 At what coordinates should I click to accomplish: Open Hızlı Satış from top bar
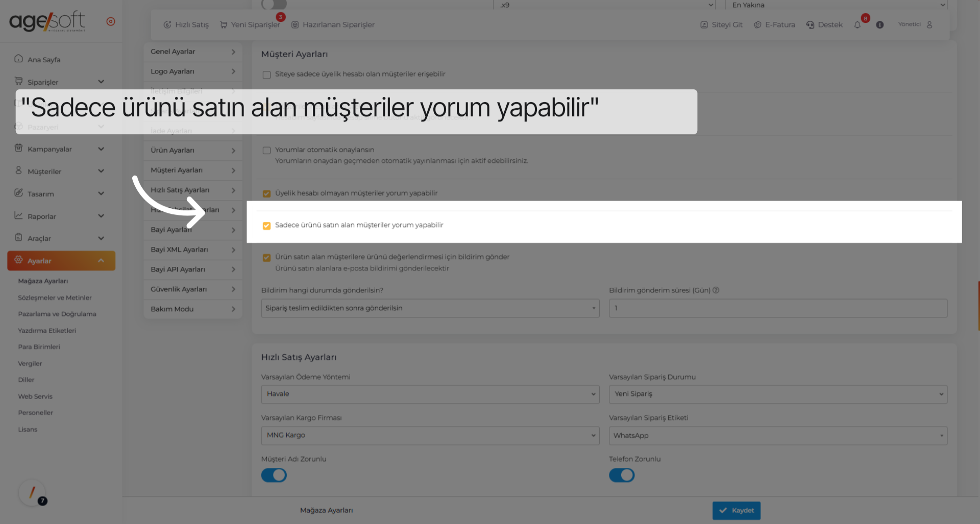tap(186, 24)
